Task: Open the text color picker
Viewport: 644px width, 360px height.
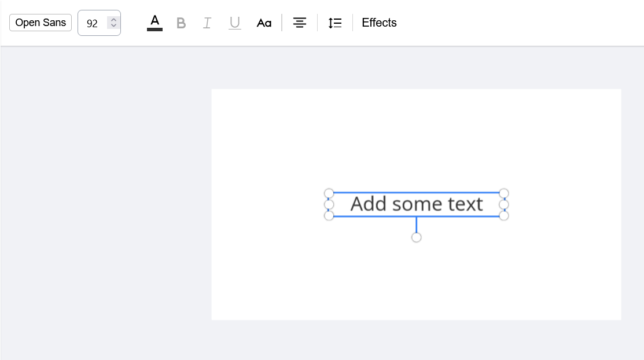Action: pyautogui.click(x=154, y=23)
